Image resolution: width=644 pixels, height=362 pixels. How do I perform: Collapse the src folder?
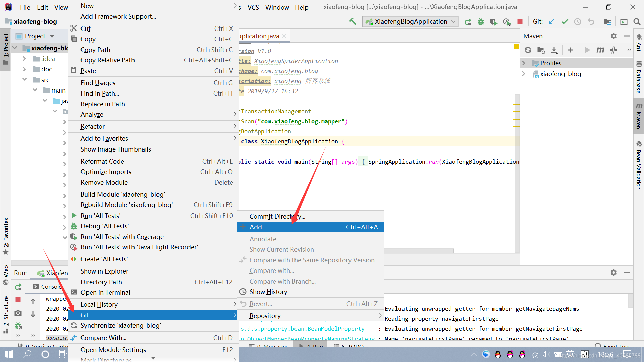click(x=24, y=79)
